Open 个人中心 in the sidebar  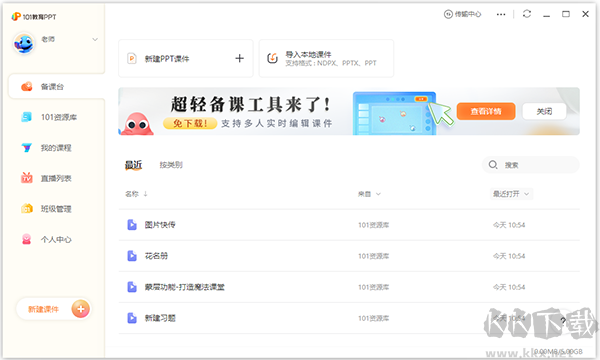pos(56,239)
